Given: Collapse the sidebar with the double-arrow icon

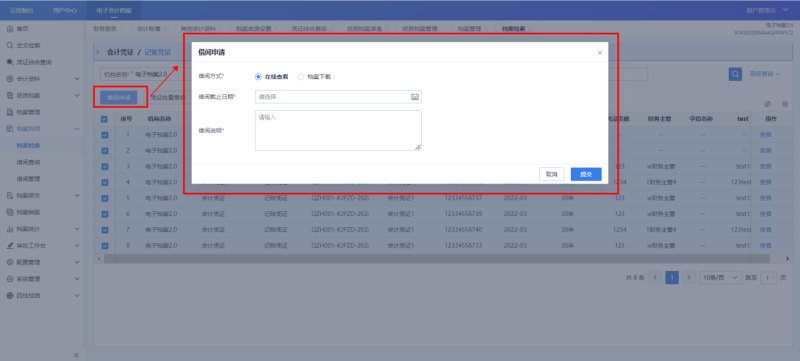Looking at the screenshot, I should 76,354.
